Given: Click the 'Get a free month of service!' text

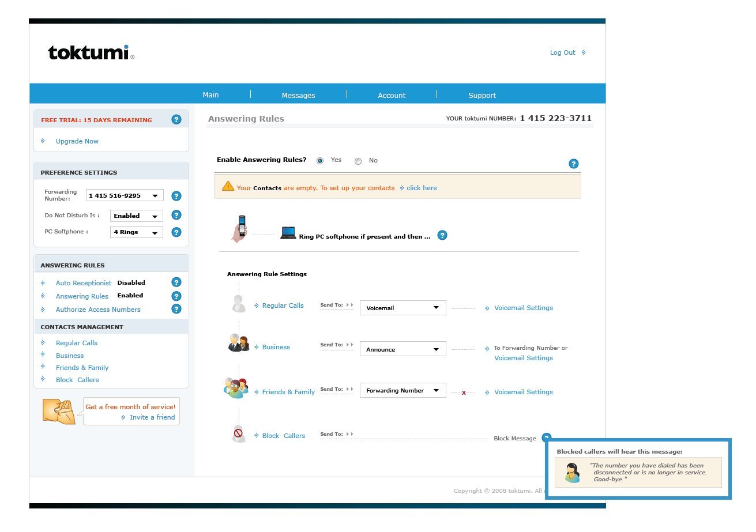Looking at the screenshot, I should point(130,407).
